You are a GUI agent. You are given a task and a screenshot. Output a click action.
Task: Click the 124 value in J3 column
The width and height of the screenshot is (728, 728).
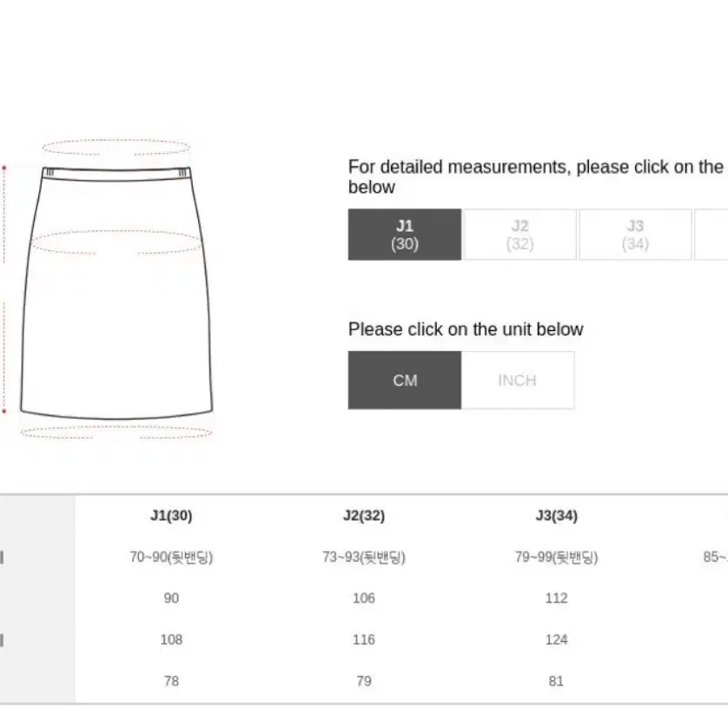557,639
